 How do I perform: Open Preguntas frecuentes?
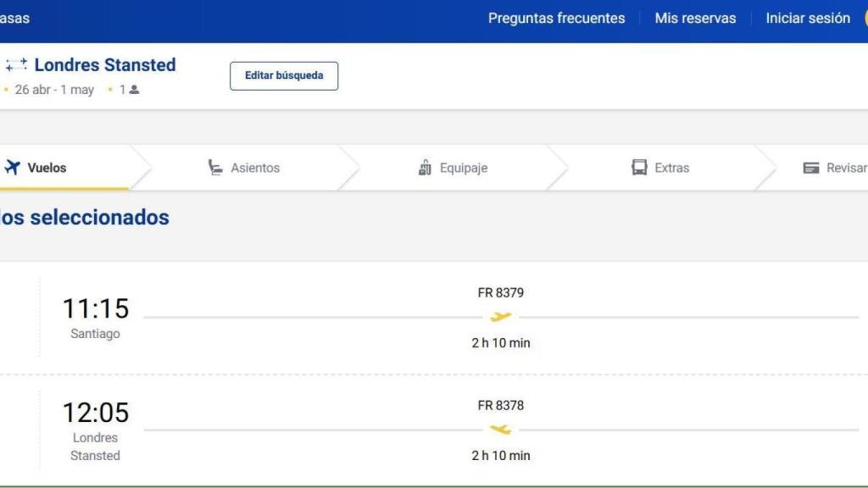[x=556, y=18]
